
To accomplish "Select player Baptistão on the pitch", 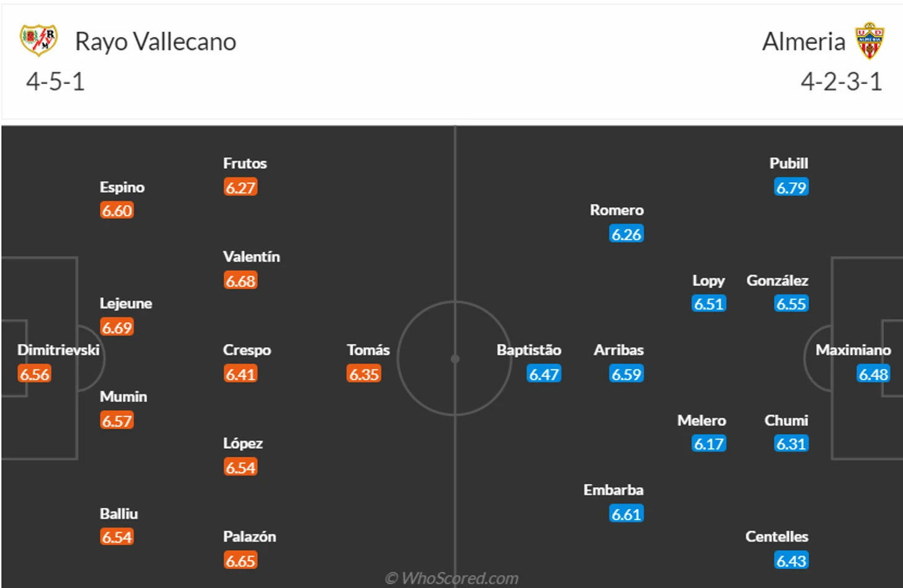I will 529,350.
